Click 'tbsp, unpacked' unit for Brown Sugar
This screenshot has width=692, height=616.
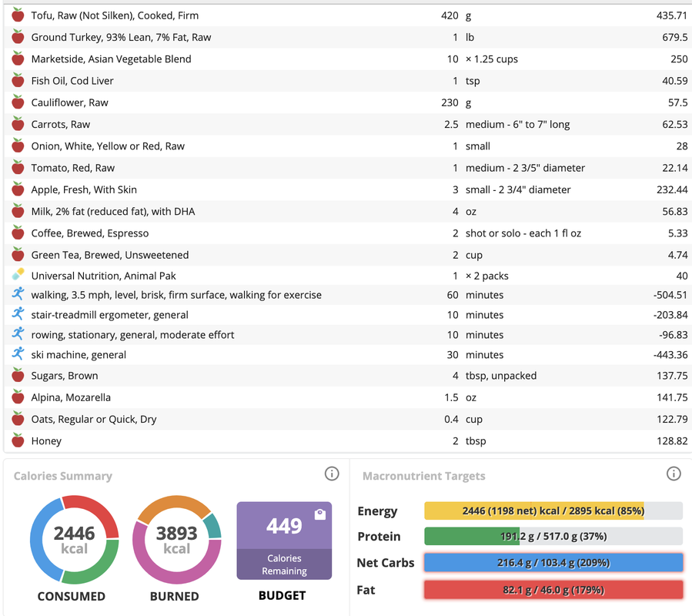pos(501,376)
